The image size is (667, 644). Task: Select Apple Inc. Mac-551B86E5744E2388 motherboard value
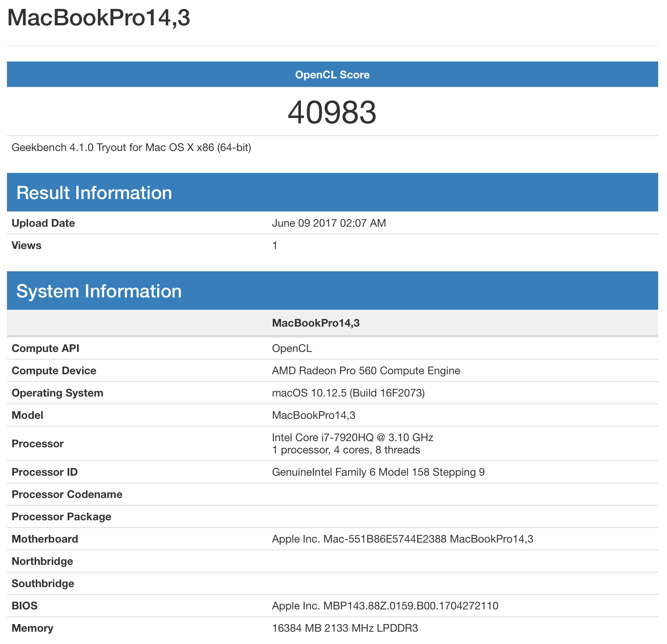(403, 539)
